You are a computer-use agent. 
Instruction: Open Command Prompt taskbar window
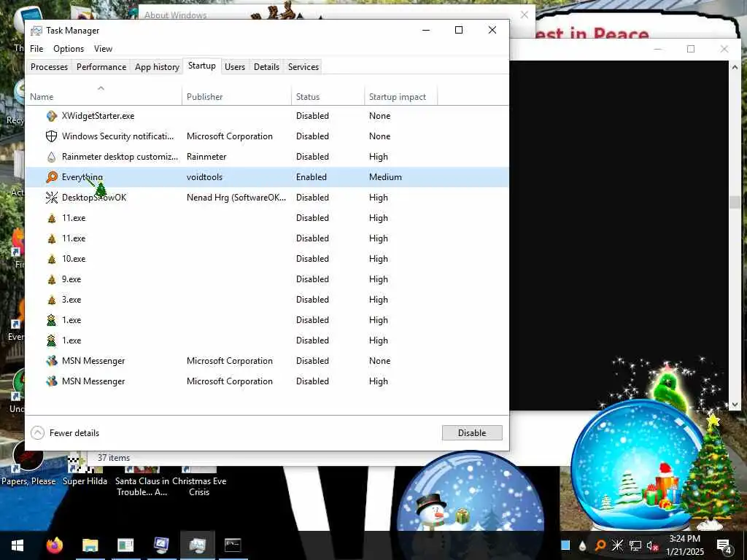point(233,545)
